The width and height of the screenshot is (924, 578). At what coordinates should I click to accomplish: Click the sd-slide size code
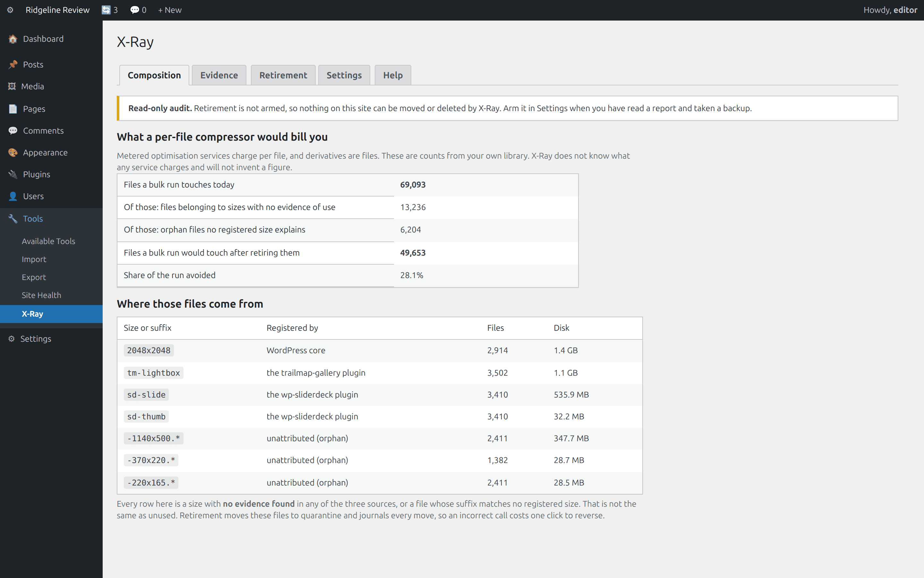146,395
